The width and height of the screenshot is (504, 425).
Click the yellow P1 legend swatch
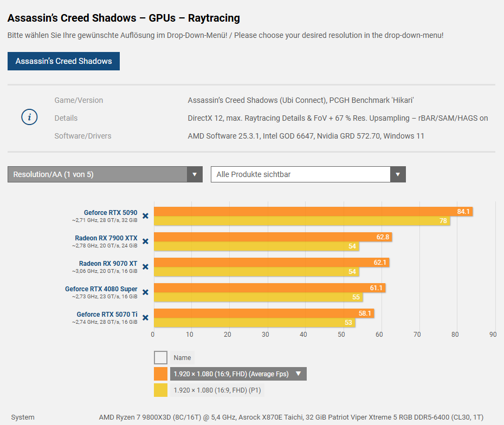[x=161, y=390]
